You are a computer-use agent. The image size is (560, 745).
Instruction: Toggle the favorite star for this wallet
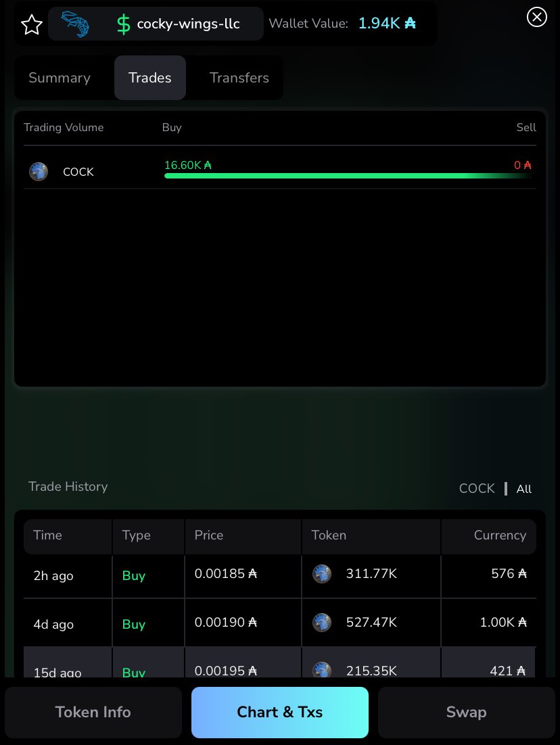pyautogui.click(x=31, y=24)
